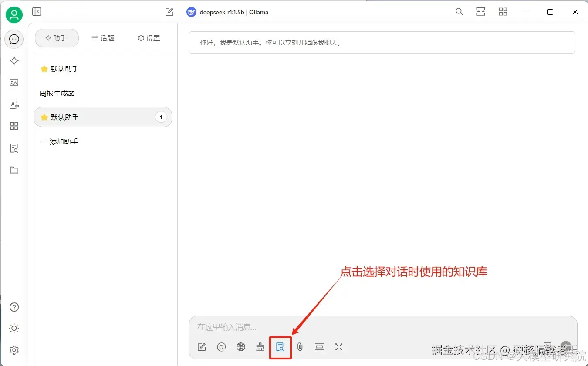Click the narrow-dialog layout icon in title bar
588x366 pixels.
tap(481, 12)
